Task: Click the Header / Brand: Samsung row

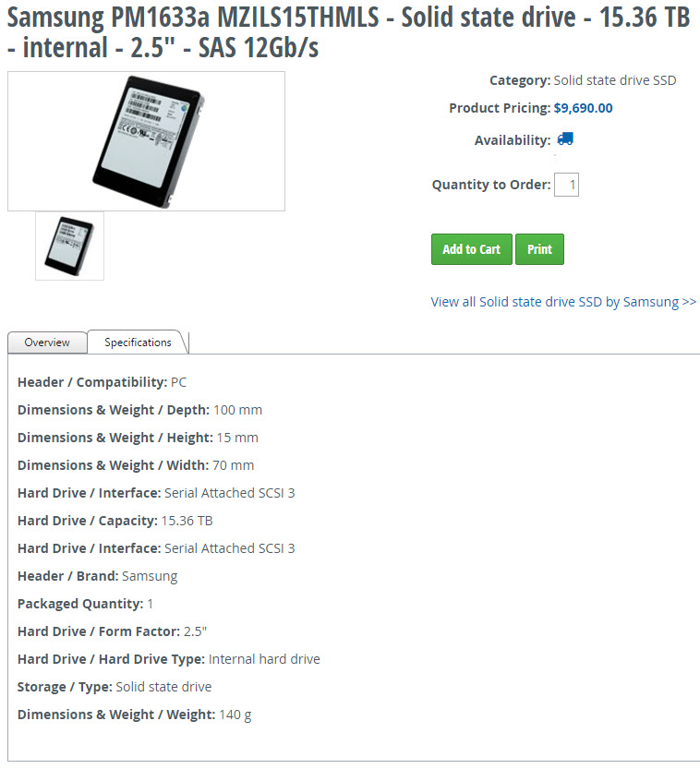Action: [98, 576]
